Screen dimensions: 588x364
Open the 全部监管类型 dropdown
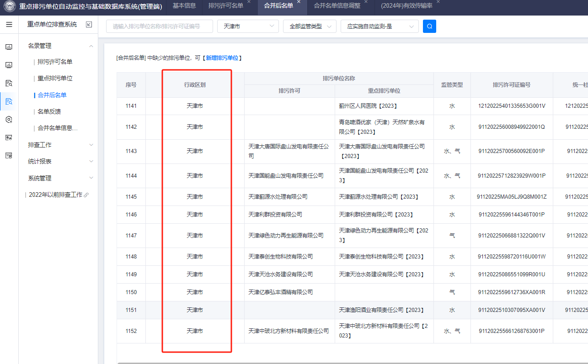(310, 26)
